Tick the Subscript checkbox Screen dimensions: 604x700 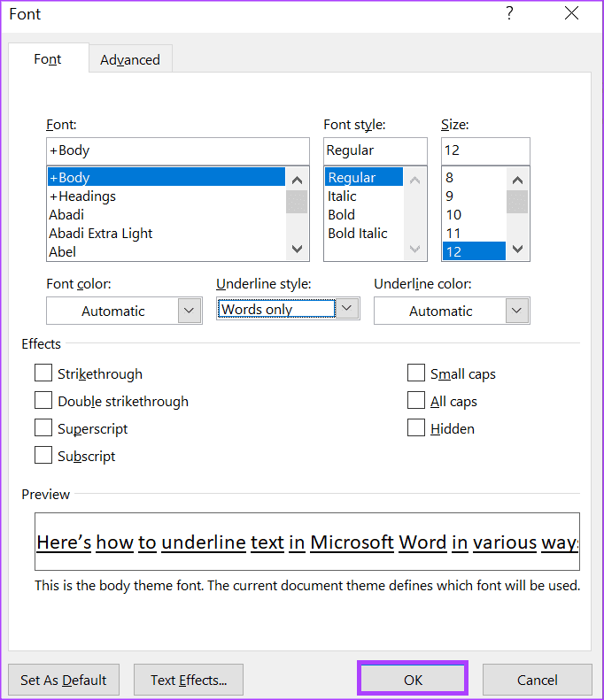tap(43, 456)
